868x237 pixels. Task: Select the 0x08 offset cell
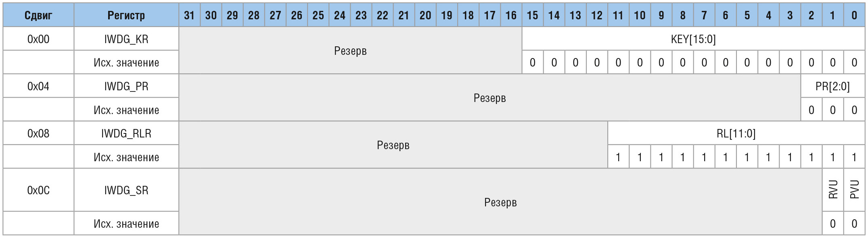(38, 133)
